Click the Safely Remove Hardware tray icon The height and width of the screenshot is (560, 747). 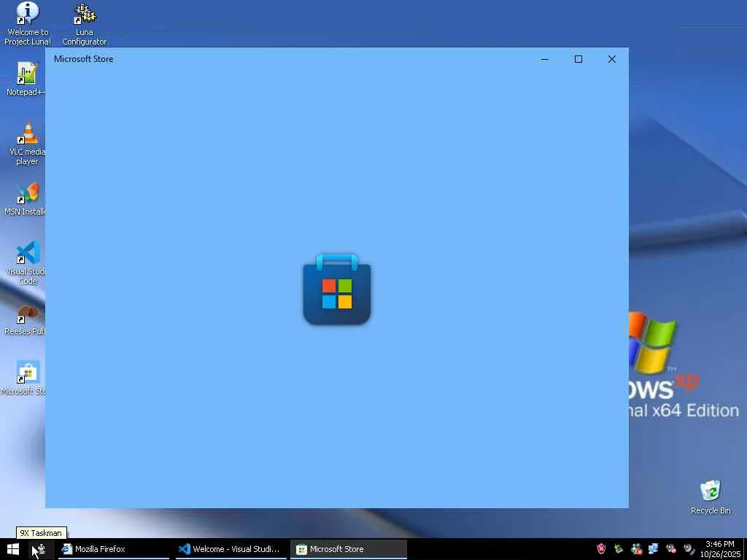pos(619,549)
